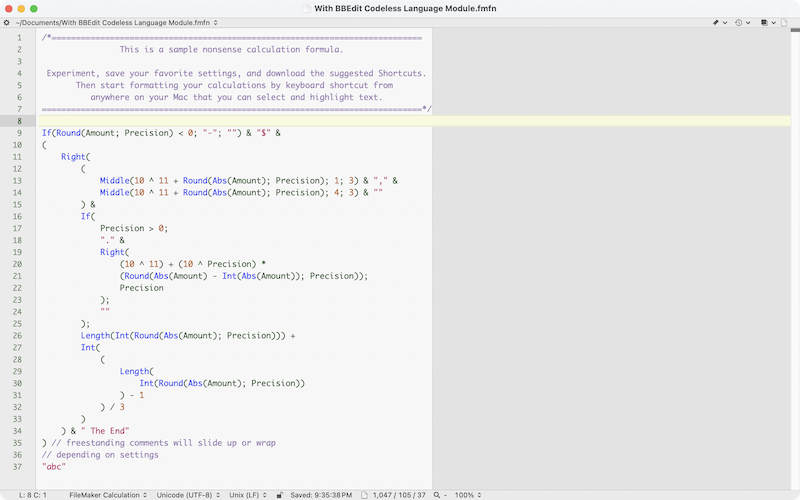Toggle the document lock icon in the status bar
The image size is (800, 500).
[x=280, y=495]
